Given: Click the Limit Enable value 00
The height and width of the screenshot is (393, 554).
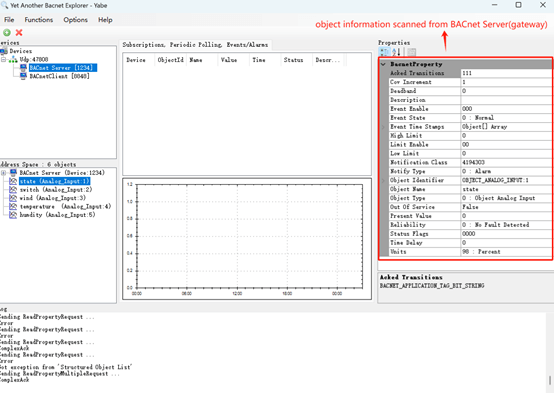Looking at the screenshot, I should pyautogui.click(x=506, y=145).
